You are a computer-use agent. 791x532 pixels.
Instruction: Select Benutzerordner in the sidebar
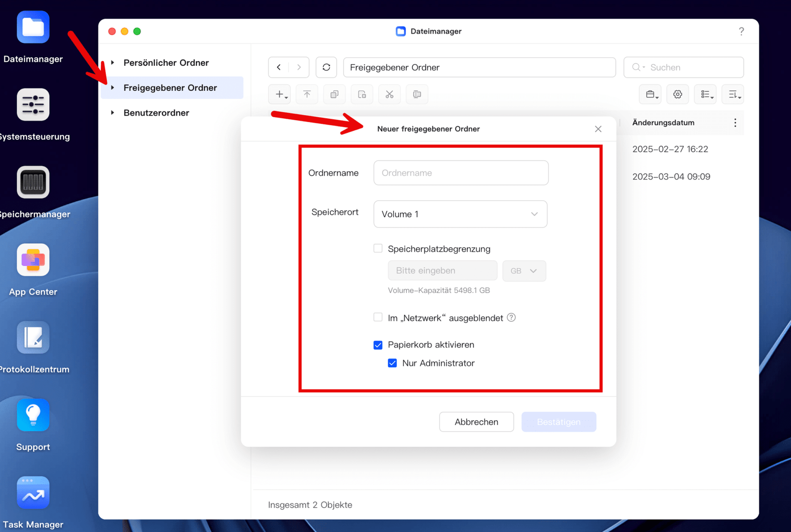point(156,113)
